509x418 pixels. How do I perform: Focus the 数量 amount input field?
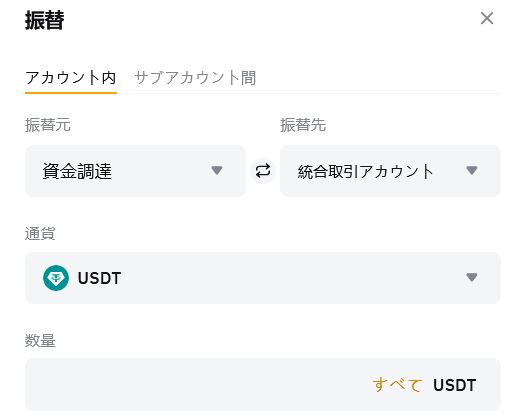[263, 384]
